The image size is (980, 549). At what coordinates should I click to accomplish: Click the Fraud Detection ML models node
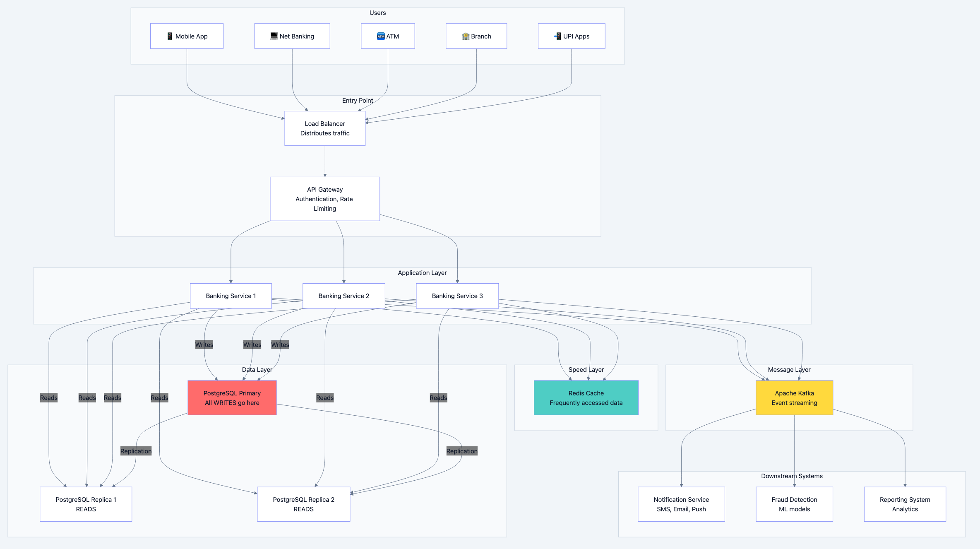(x=794, y=504)
